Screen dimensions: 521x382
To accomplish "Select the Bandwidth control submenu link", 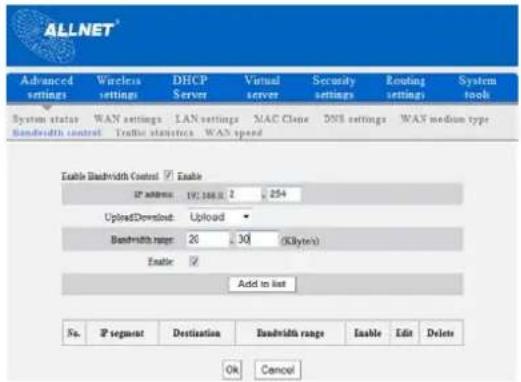I will point(57,133).
